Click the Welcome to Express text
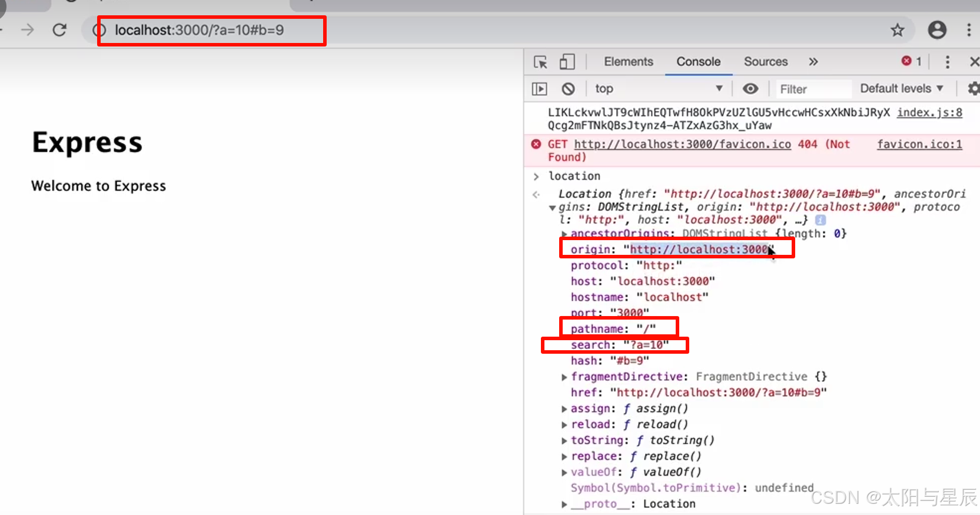This screenshot has width=980, height=515. coord(99,186)
